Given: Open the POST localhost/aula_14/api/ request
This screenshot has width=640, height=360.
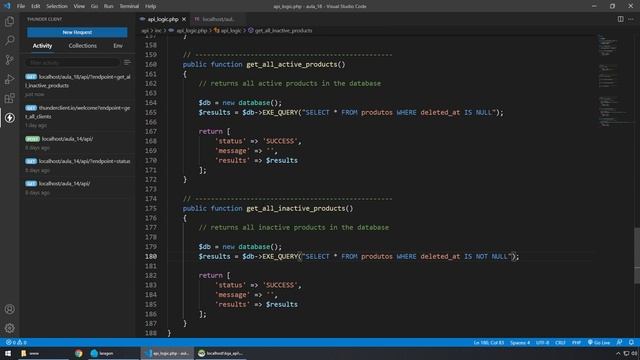Looking at the screenshot, I should click(78, 143).
